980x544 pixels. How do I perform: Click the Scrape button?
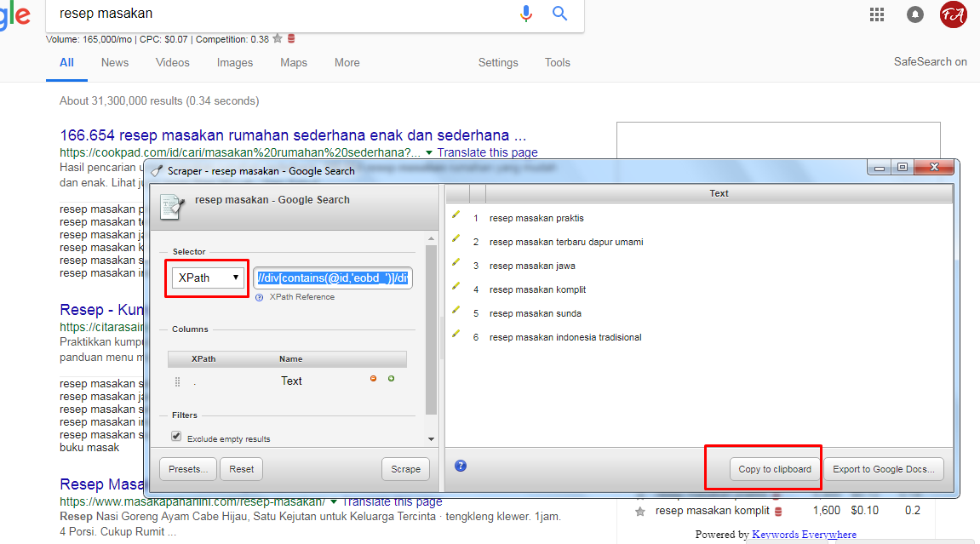[x=405, y=469]
